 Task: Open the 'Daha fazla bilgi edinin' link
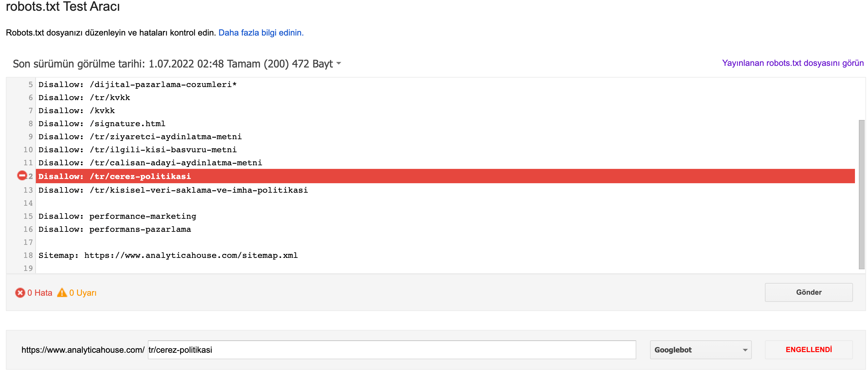tap(261, 33)
